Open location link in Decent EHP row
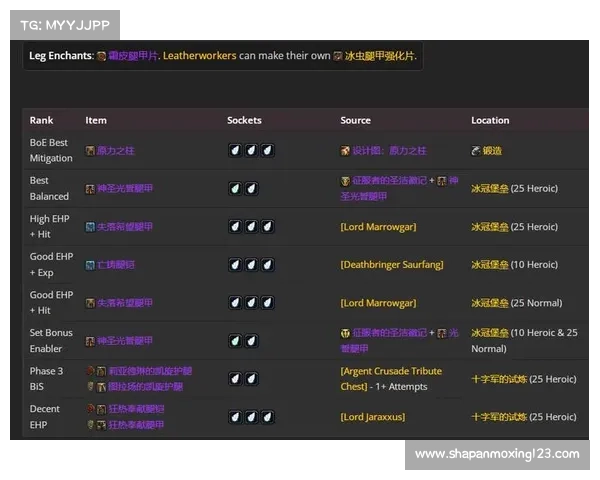 tap(499, 417)
